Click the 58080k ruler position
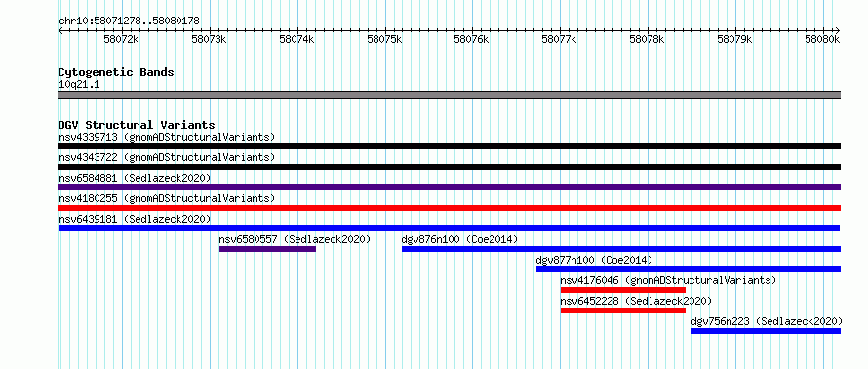868x369 pixels. click(x=822, y=40)
